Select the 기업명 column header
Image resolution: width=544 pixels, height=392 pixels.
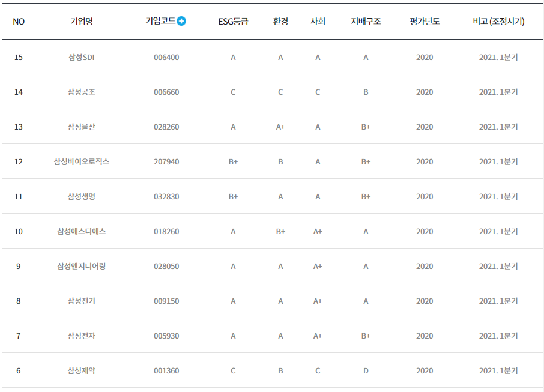coord(82,22)
